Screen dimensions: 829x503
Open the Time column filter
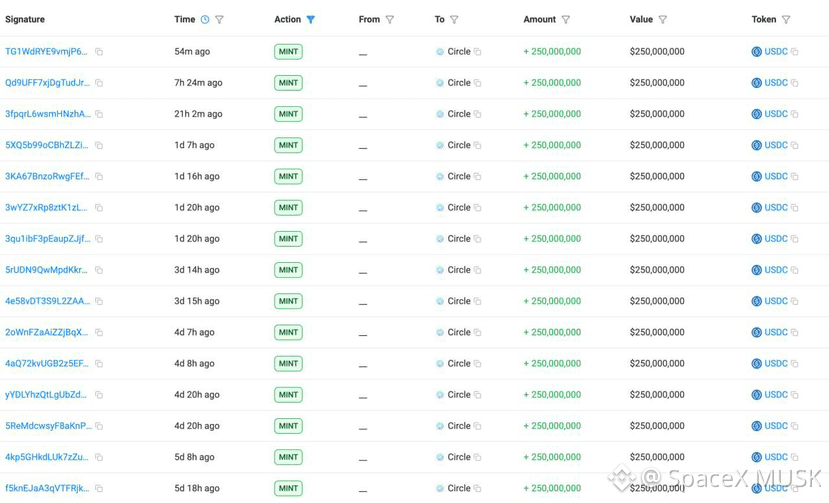click(219, 20)
